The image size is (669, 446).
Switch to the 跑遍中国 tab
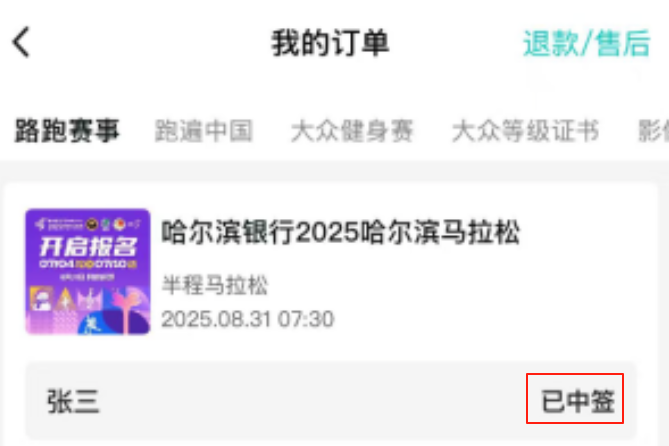(204, 131)
